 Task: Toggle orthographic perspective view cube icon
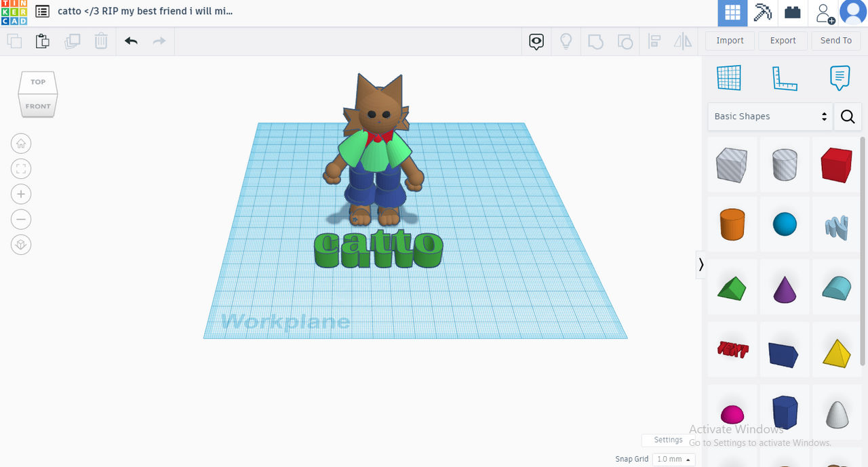pos(21,245)
